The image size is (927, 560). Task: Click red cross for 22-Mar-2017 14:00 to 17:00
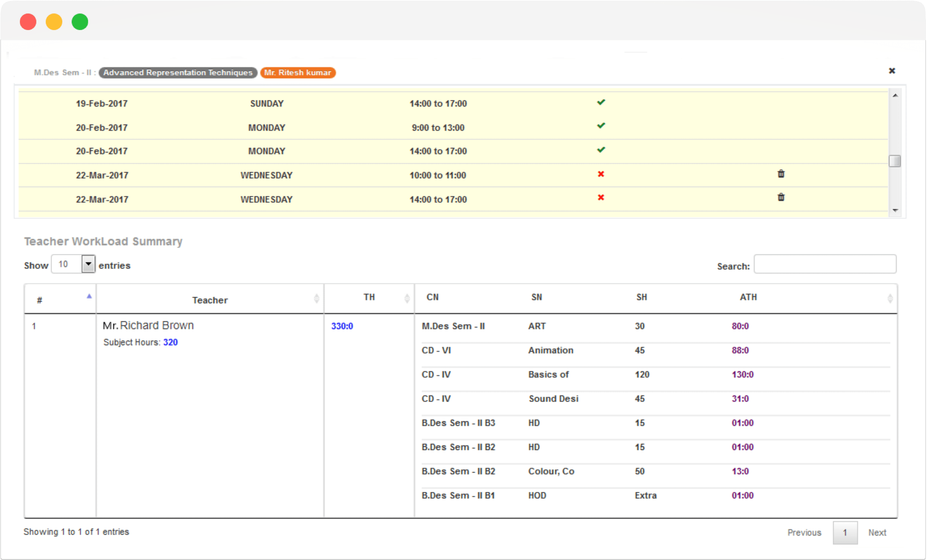click(601, 197)
